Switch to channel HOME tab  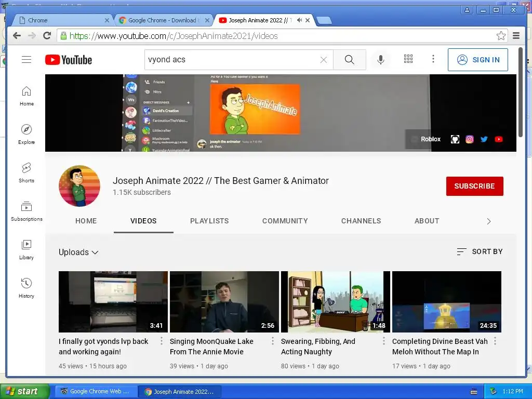click(86, 221)
